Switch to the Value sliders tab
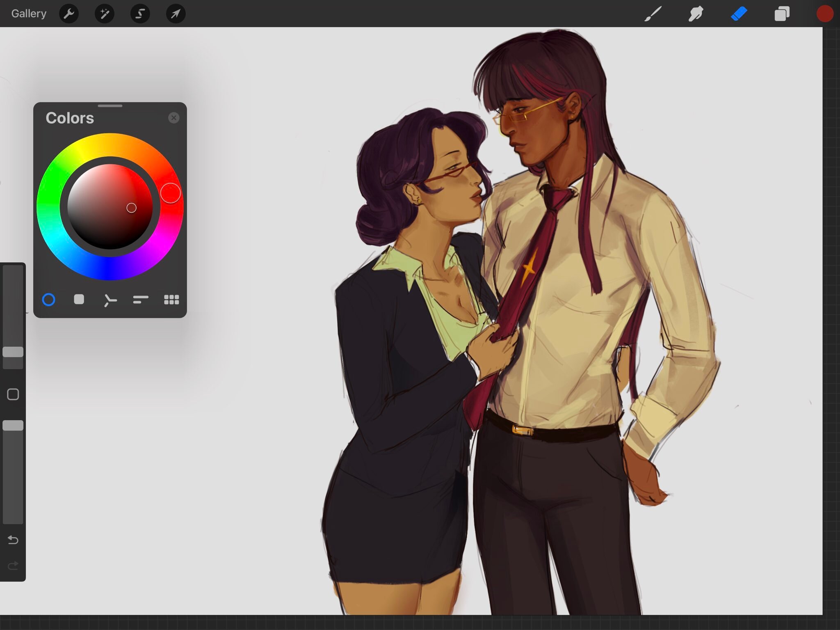Viewport: 840px width, 630px height. [x=140, y=300]
